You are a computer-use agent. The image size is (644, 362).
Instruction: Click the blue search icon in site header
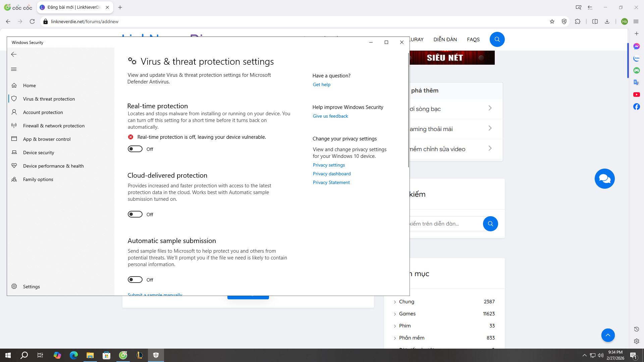coord(497,40)
